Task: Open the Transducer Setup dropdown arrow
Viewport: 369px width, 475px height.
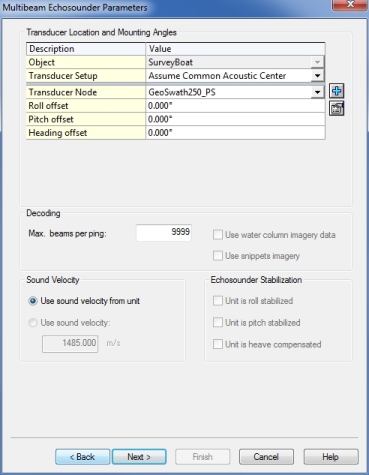Action: 317,76
